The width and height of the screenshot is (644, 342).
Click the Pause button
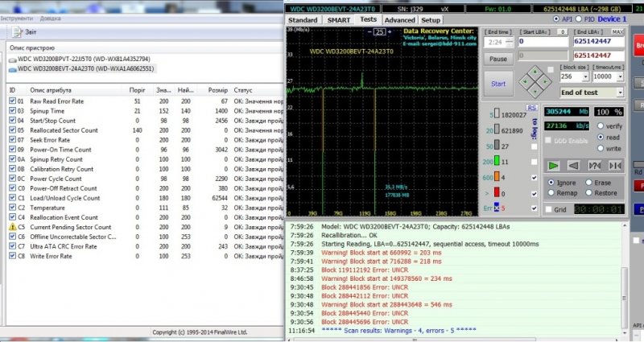click(x=498, y=59)
